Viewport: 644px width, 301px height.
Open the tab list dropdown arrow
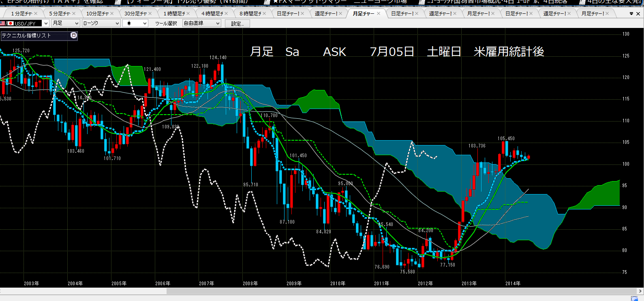(631, 14)
